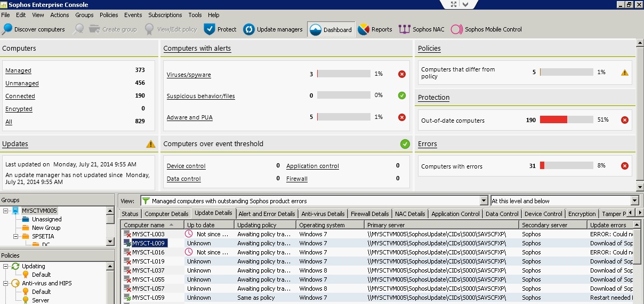The width and height of the screenshot is (644, 304).
Task: Click the clock icon in MYSCT-L016 row
Action: [x=189, y=252]
